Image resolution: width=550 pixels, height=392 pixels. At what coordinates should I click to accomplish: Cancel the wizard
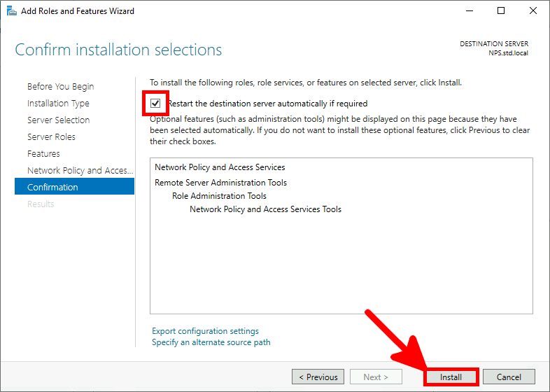click(509, 377)
